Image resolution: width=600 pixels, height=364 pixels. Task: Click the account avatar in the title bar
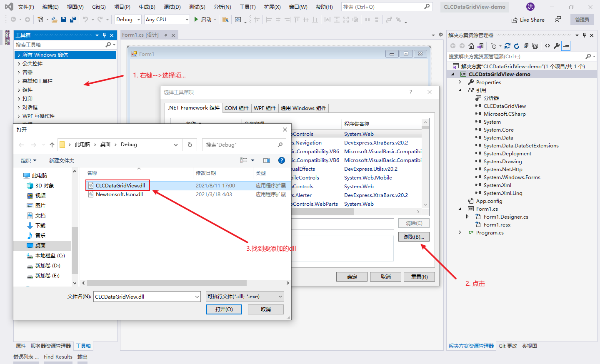pyautogui.click(x=530, y=7)
